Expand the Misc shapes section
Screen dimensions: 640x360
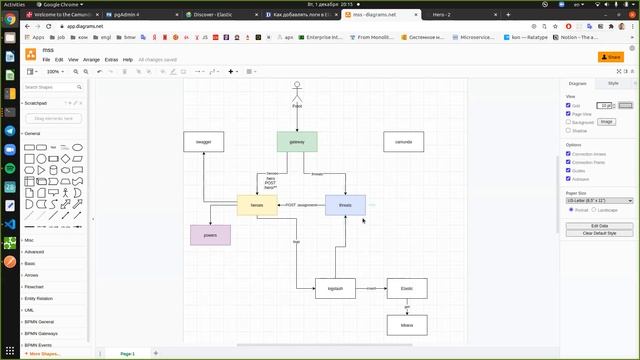pos(29,240)
